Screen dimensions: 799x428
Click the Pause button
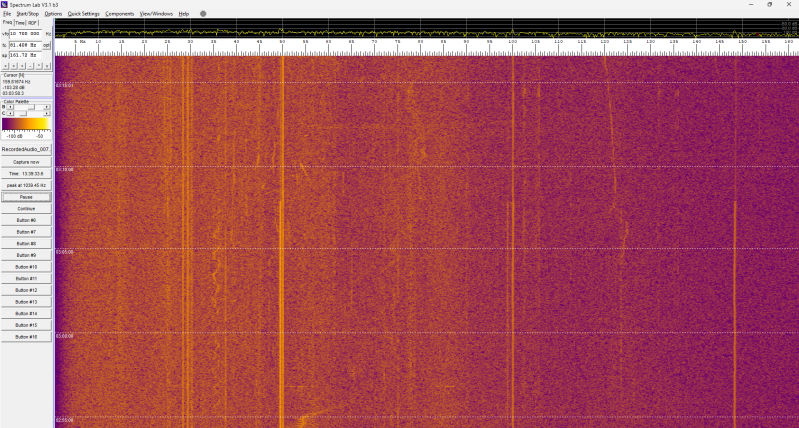26,197
